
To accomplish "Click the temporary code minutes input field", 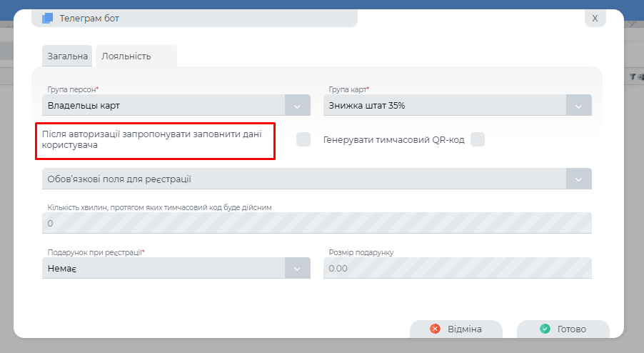I will point(317,223).
